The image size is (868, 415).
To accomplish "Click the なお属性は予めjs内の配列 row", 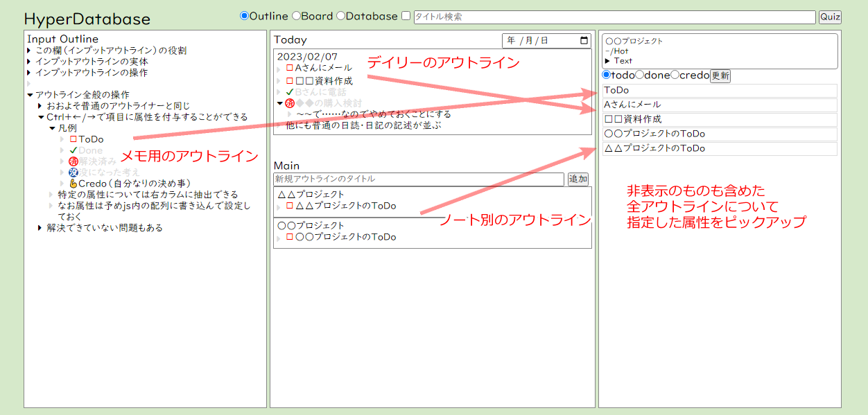I will [154, 211].
